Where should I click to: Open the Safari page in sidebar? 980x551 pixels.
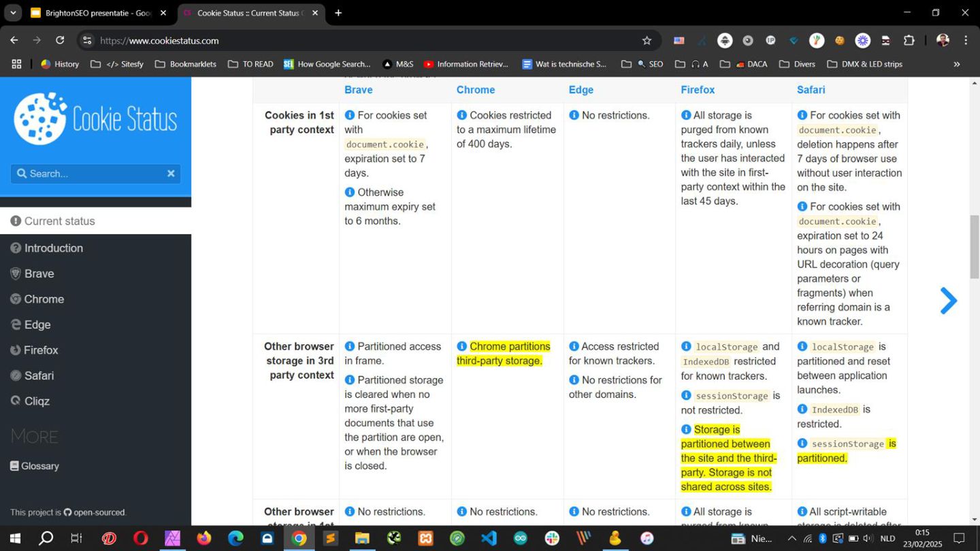(95, 375)
